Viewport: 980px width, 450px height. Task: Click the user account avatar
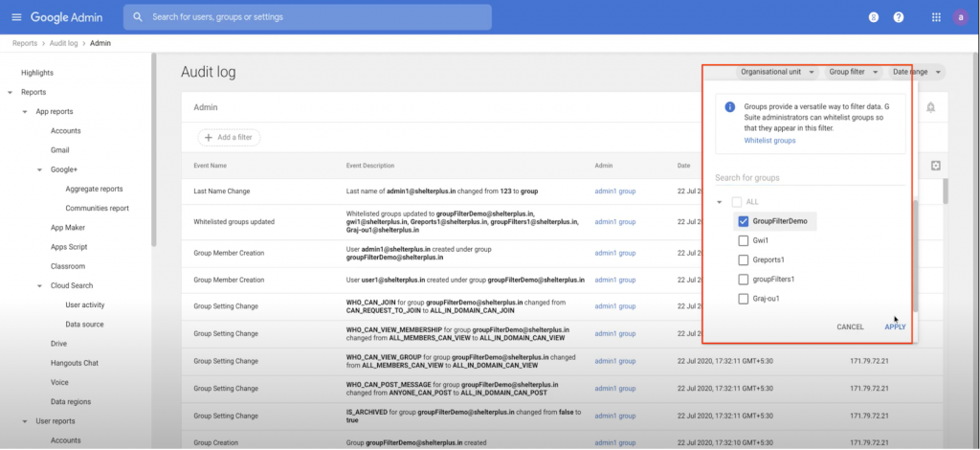point(960,17)
